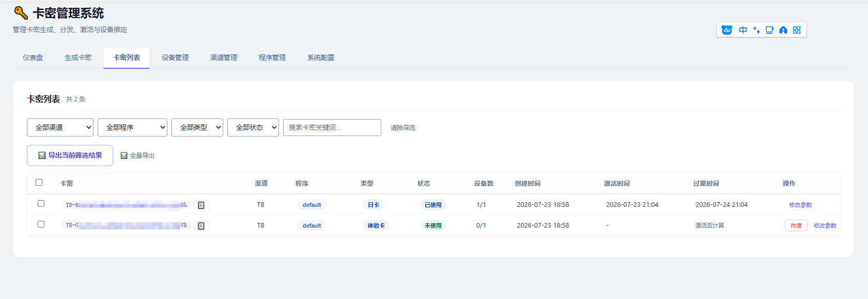Select the 卡密列表 tab
Viewport: 868px width, 299px height.
127,57
